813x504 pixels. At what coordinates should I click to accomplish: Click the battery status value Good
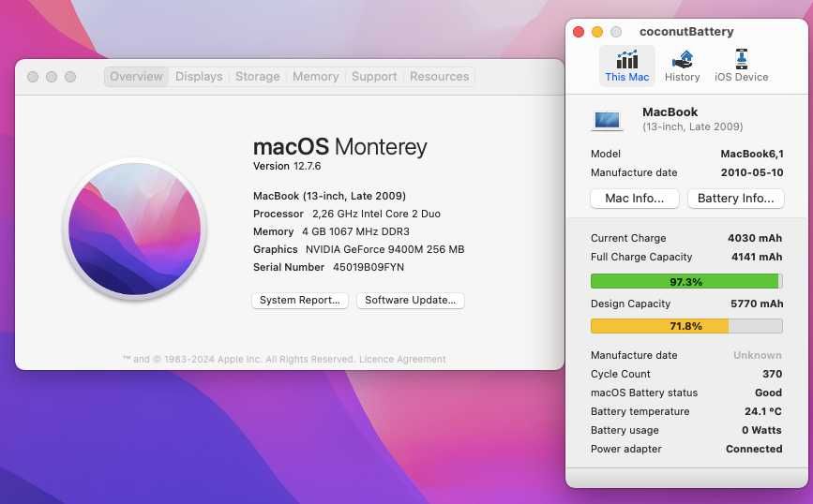tap(768, 393)
